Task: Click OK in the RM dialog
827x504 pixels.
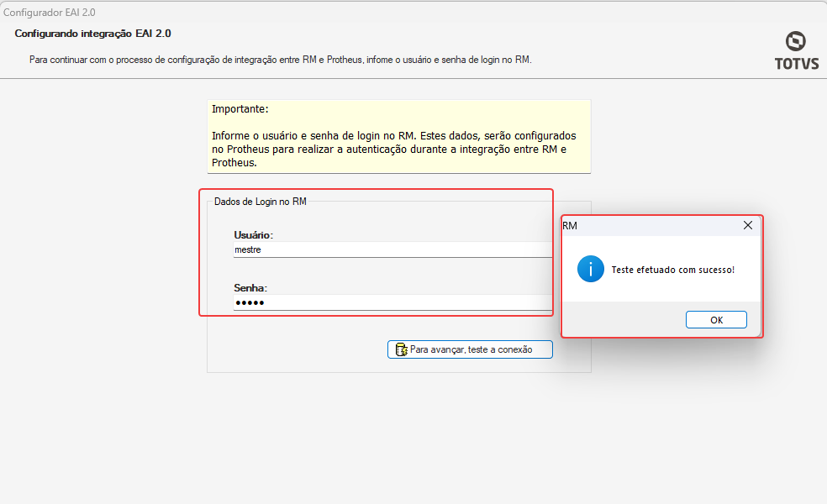Action: click(x=716, y=319)
